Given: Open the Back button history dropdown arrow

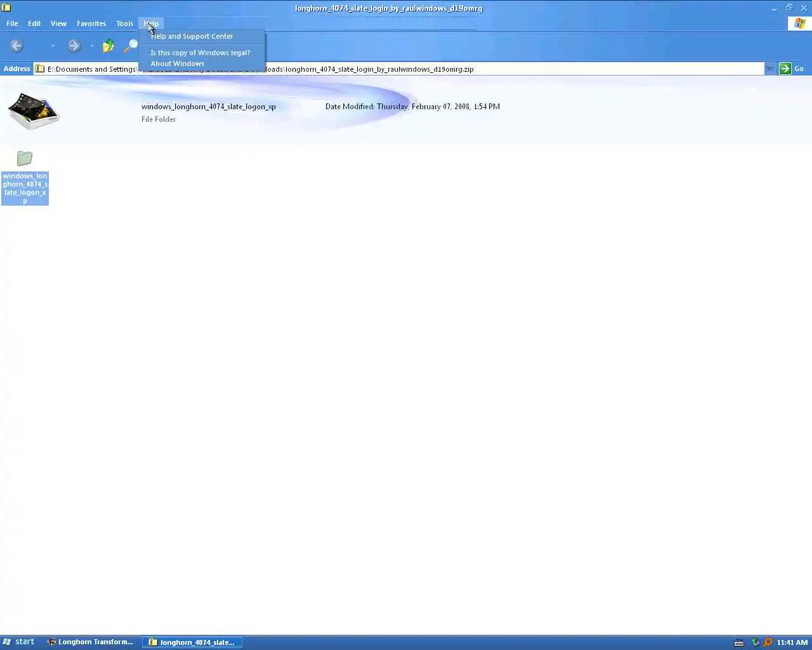Looking at the screenshot, I should (53, 46).
